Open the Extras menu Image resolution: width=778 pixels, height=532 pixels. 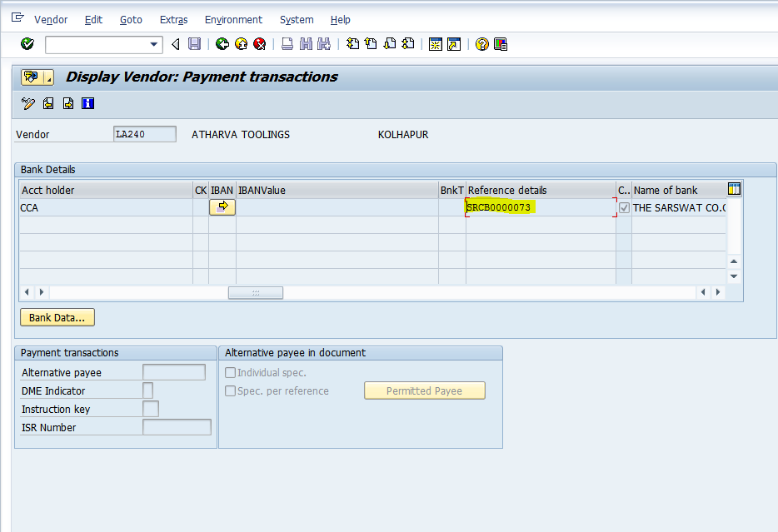pyautogui.click(x=173, y=19)
